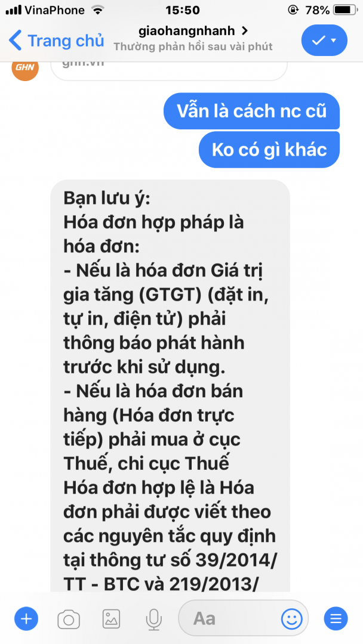Tap the orange GHN profile avatar

(25, 67)
